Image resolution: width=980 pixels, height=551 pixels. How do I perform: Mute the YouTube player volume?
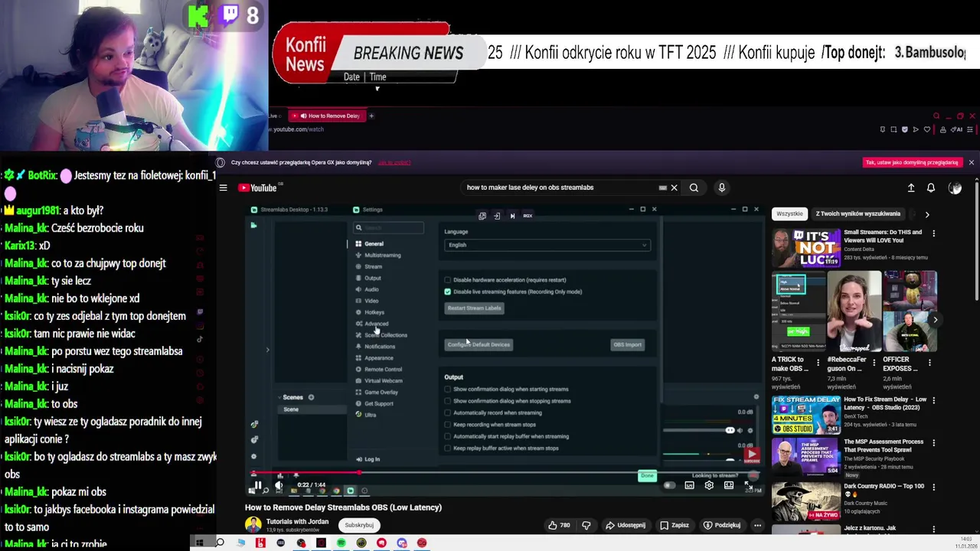279,485
